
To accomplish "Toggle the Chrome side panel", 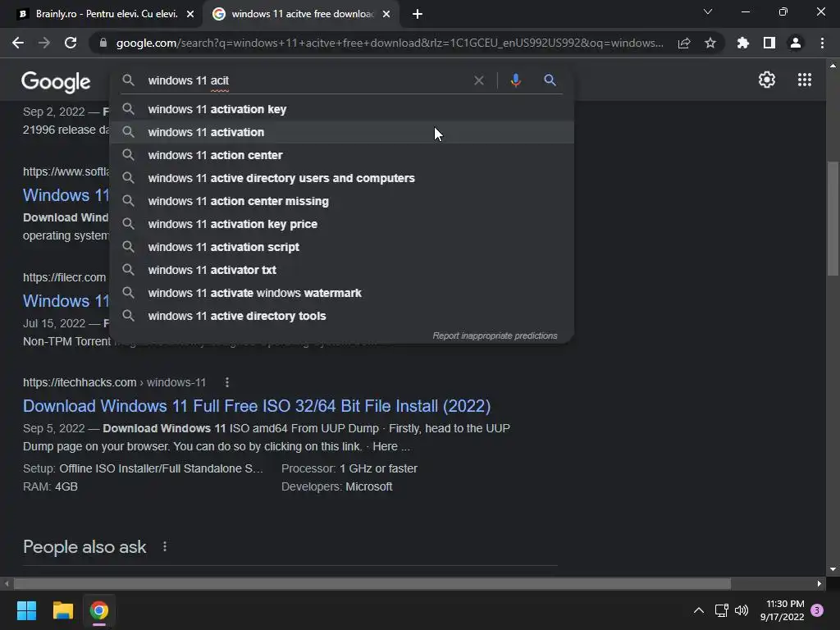I will click(x=769, y=43).
